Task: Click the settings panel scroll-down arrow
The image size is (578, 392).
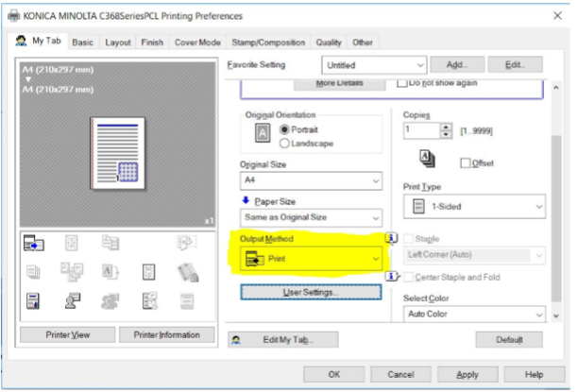Action: 556,316
